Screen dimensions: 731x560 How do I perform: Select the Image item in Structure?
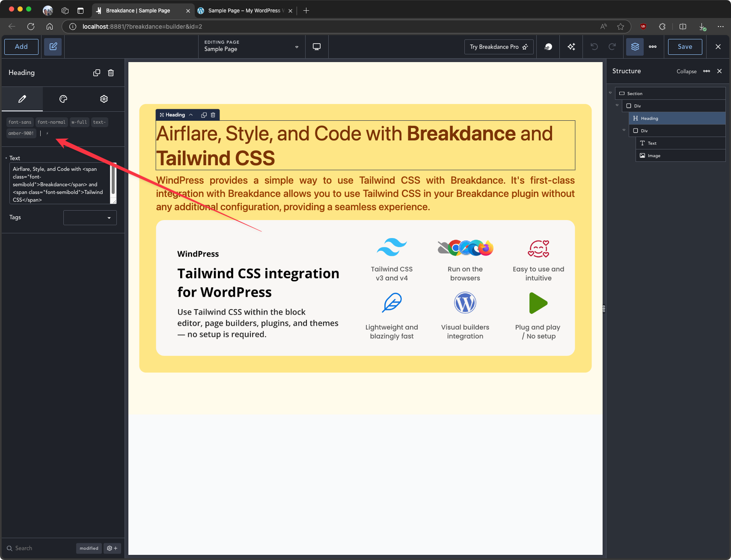click(654, 155)
